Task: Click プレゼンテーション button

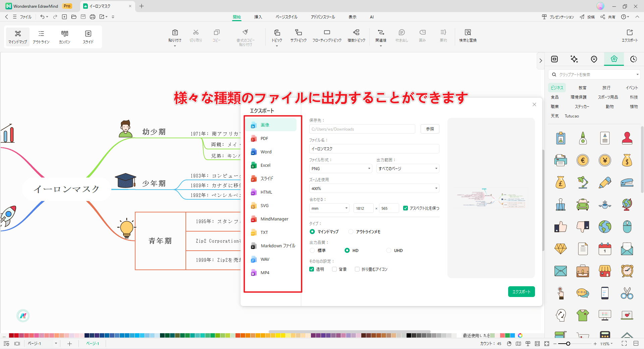Action: coord(558,17)
